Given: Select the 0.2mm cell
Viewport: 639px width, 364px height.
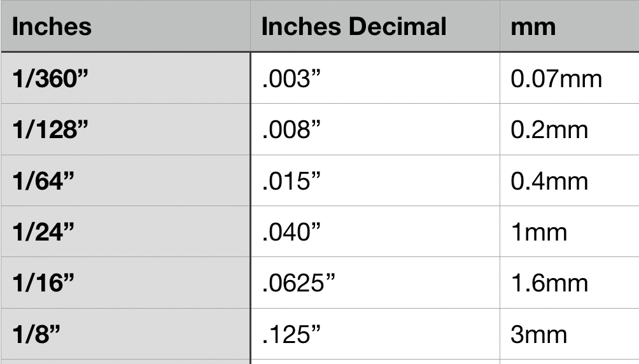Looking at the screenshot, I should click(x=549, y=130).
